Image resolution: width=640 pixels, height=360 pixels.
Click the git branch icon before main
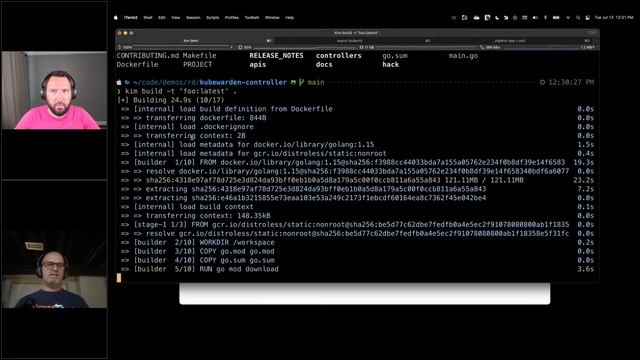pos(301,82)
